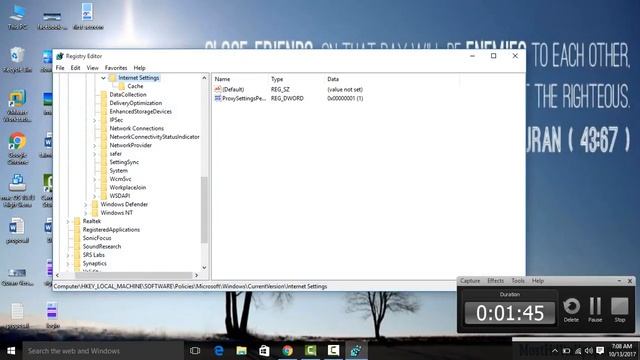
Task: Expand the NetworkProvider key
Action: tap(94, 145)
